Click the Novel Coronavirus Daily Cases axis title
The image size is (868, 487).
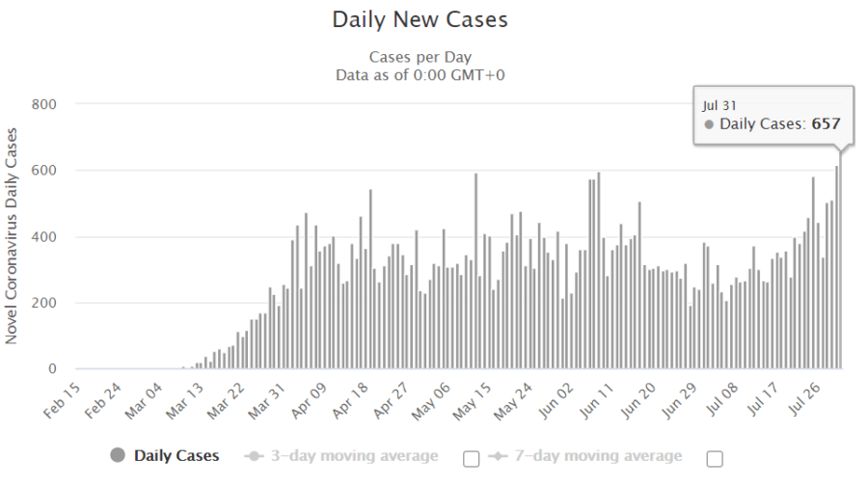(x=13, y=236)
